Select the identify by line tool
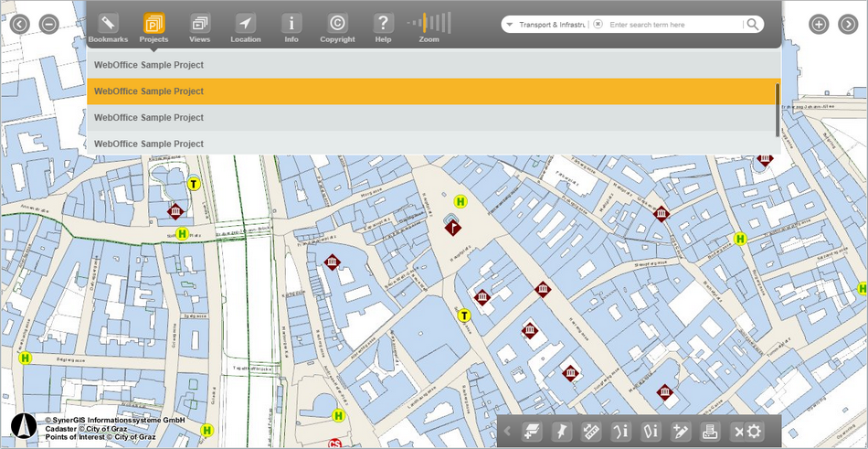Viewport: 868px width, 449px height. pos(621,431)
